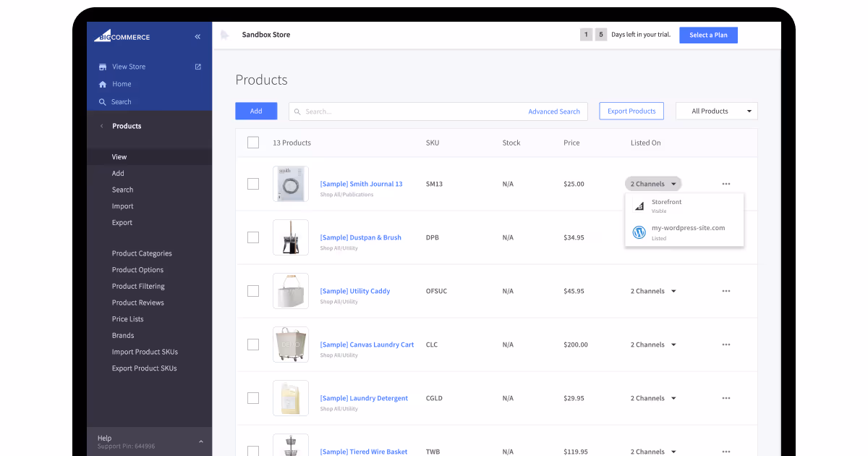The image size is (868, 456).
Task: Click the WordPress icon for my-wordpress-site.com
Action: [639, 232]
